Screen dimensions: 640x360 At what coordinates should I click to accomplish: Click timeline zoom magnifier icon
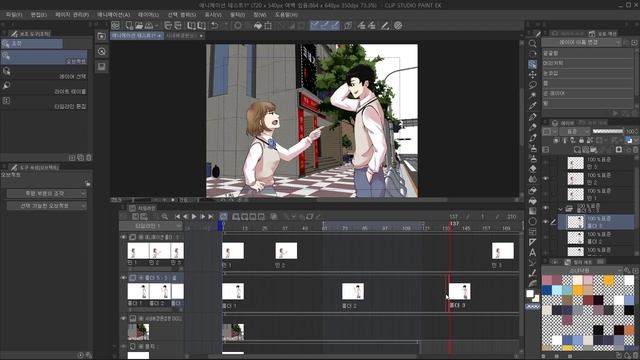click(x=164, y=216)
